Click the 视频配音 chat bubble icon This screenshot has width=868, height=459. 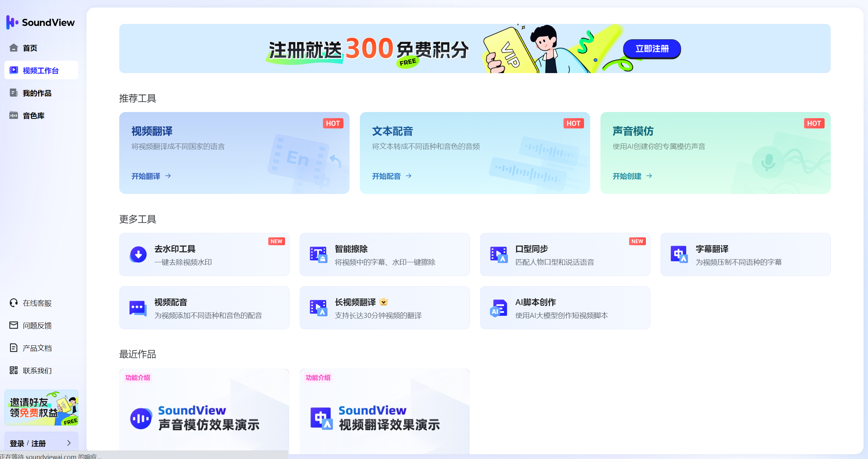point(138,308)
